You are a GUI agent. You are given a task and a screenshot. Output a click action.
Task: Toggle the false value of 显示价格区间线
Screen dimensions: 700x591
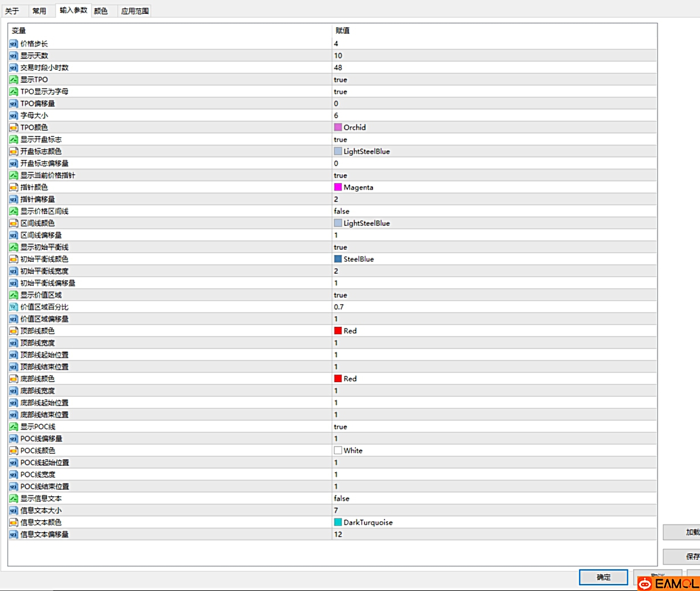tap(341, 211)
